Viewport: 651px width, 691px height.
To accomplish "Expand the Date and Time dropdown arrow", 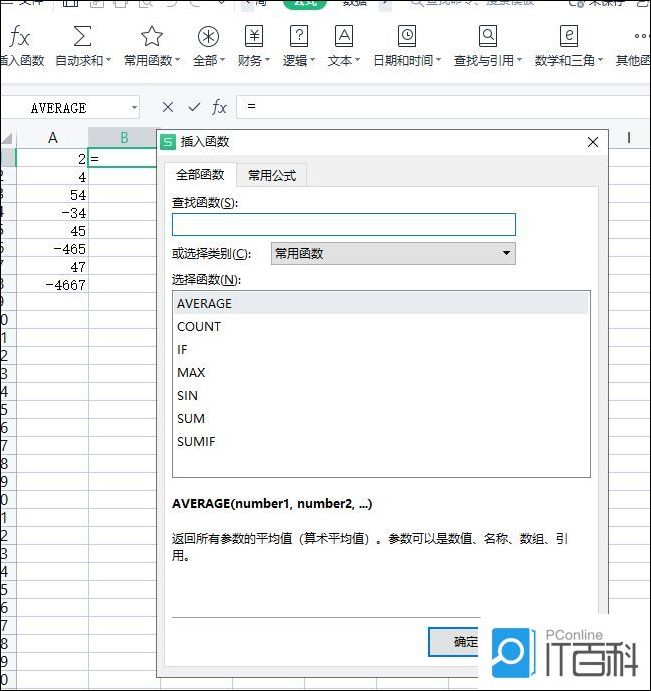I will (x=438, y=60).
